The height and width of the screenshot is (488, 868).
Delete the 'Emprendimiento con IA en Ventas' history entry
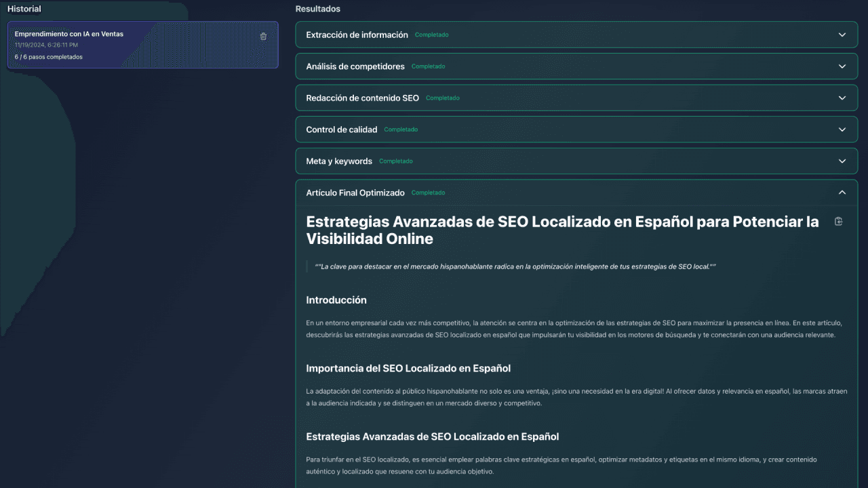263,37
